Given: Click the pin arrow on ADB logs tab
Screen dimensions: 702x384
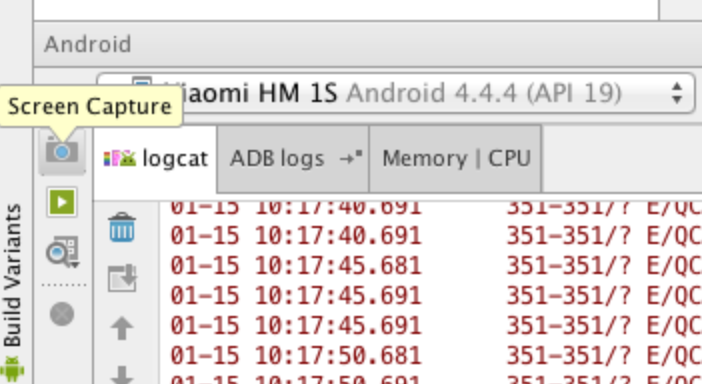Looking at the screenshot, I should (351, 158).
